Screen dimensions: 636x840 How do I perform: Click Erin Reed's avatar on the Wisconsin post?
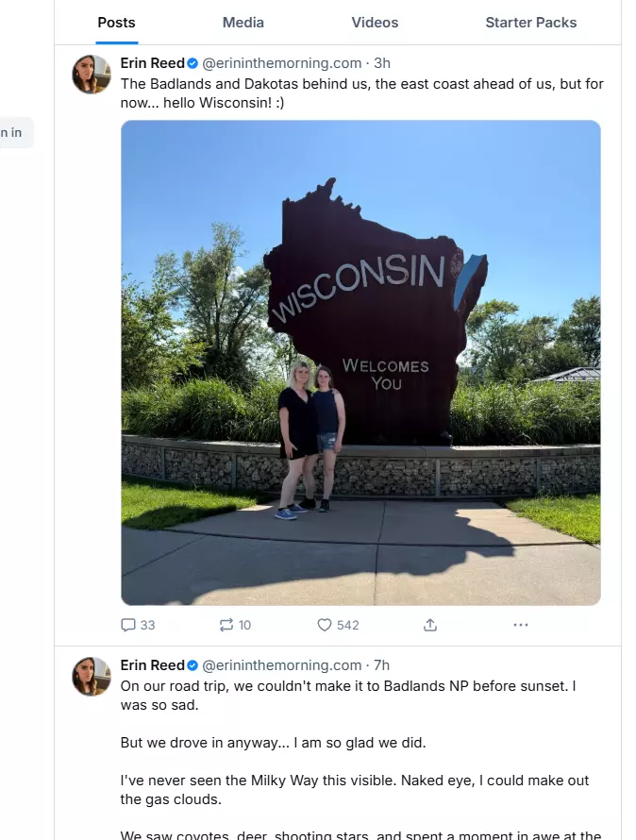(92, 74)
